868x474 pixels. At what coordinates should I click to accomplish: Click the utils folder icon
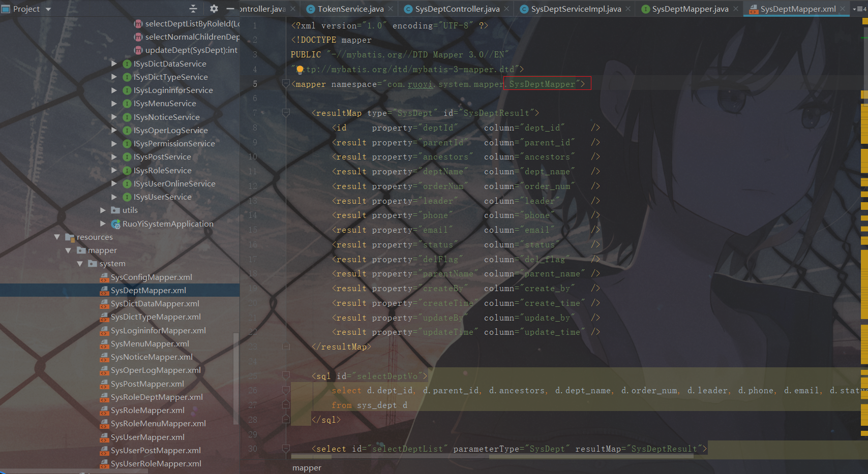coord(115,210)
